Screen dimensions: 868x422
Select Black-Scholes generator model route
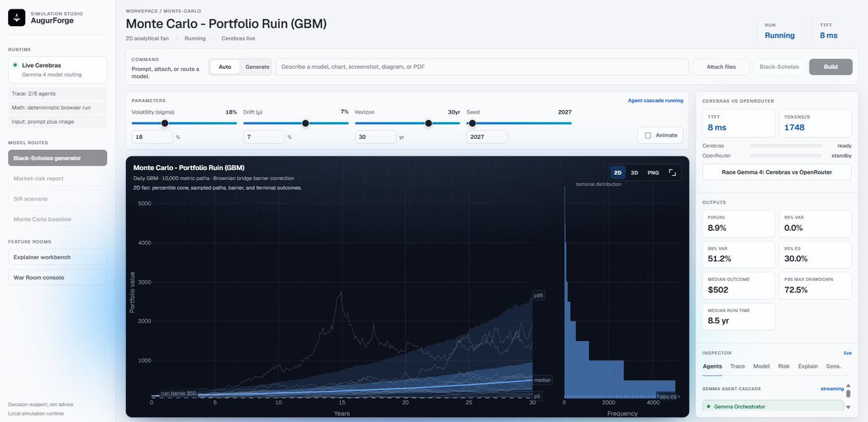pos(58,158)
